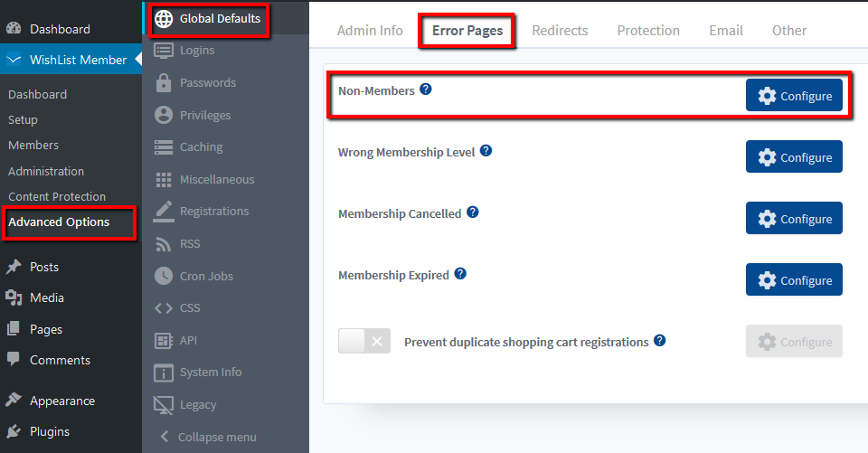Toggle Prevent duplicate shopping cart registrations switch

[x=364, y=341]
